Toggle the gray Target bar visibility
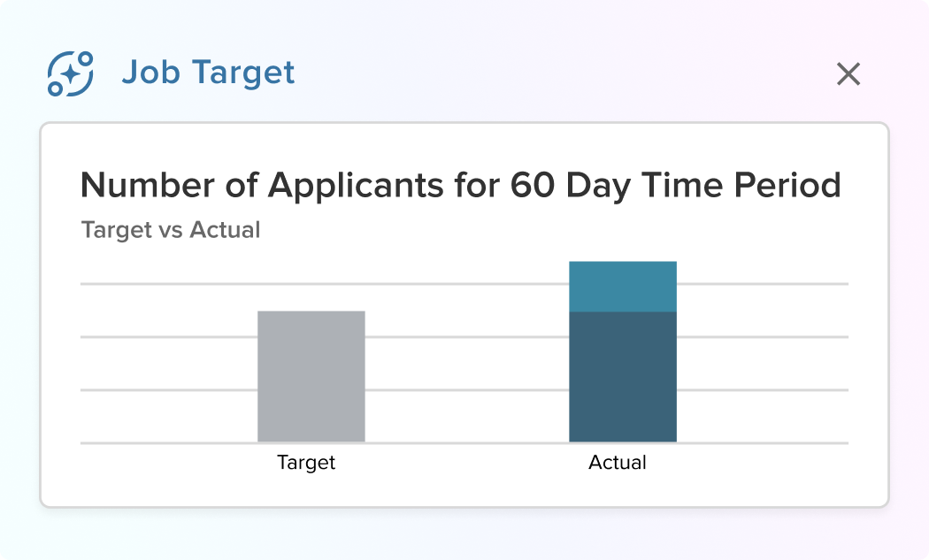The width and height of the screenshot is (929, 560). 311,376
